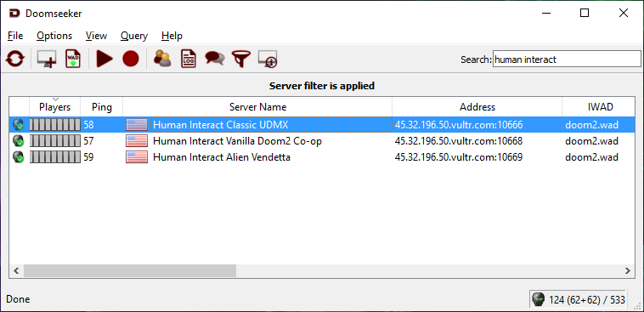This screenshot has height=312, width=644.
Task: Sort by the Address column header
Action: point(477,107)
